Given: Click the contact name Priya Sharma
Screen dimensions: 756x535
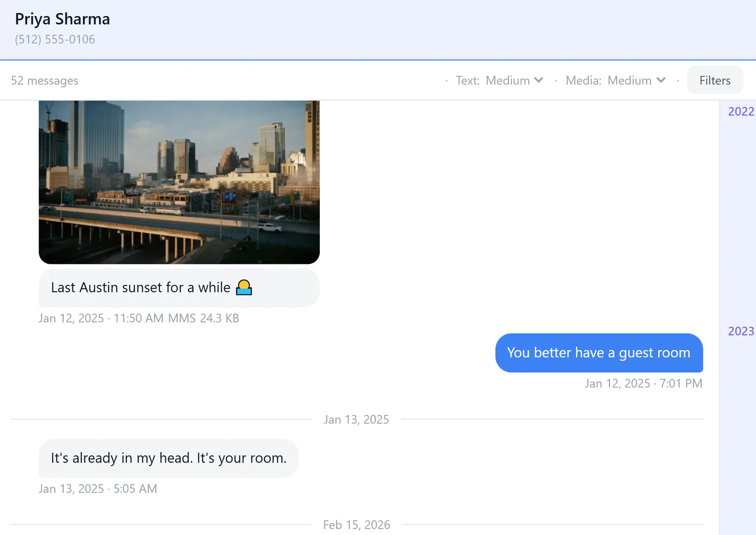Looking at the screenshot, I should 62,19.
